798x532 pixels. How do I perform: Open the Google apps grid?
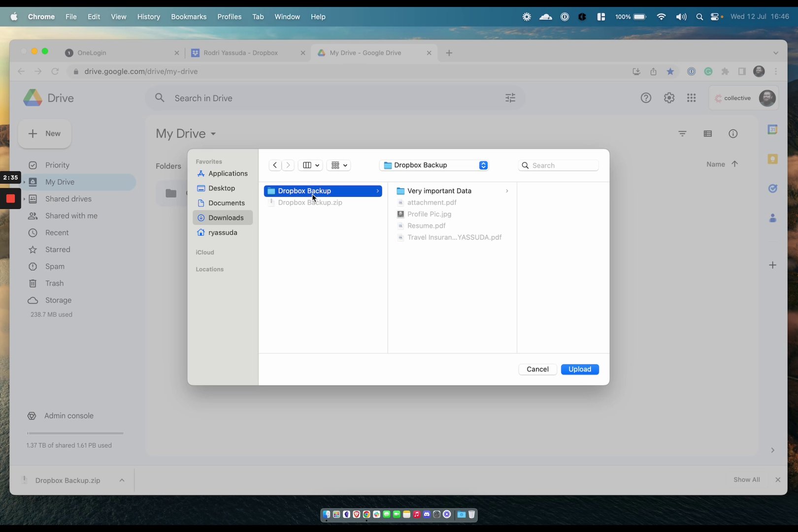692,98
